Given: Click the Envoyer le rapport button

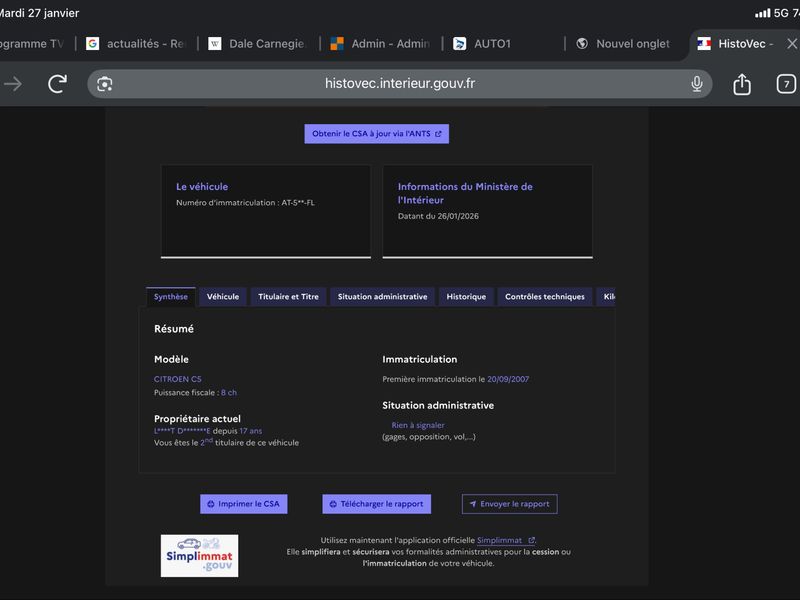Looking at the screenshot, I should pyautogui.click(x=510, y=504).
